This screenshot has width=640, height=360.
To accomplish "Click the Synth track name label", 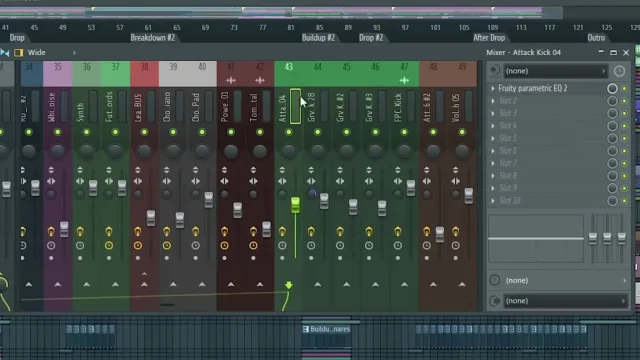I will pos(80,112).
